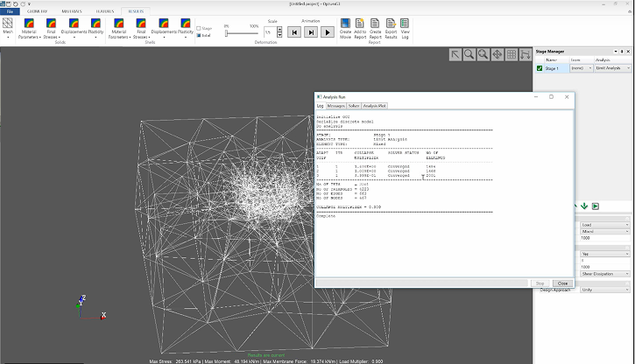
Task: Increase deformation scale with up stepper
Action: [279, 30]
